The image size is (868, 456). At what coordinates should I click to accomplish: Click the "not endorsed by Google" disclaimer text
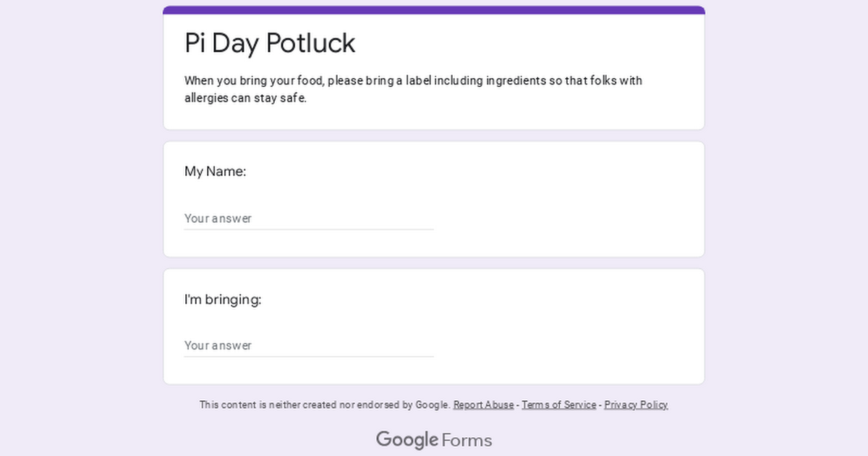click(325, 405)
